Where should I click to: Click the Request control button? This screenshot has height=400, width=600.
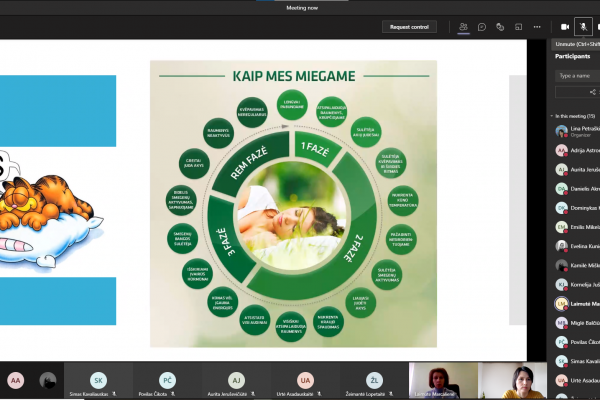(x=409, y=27)
